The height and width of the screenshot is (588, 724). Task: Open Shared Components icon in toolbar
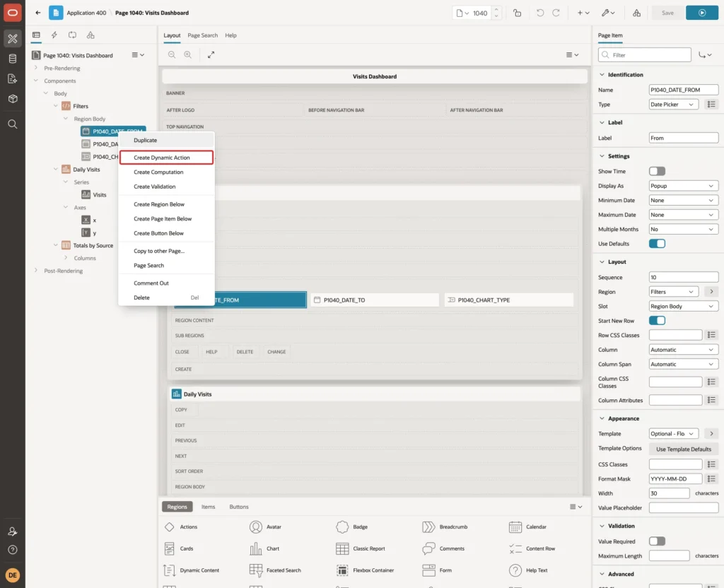(637, 13)
